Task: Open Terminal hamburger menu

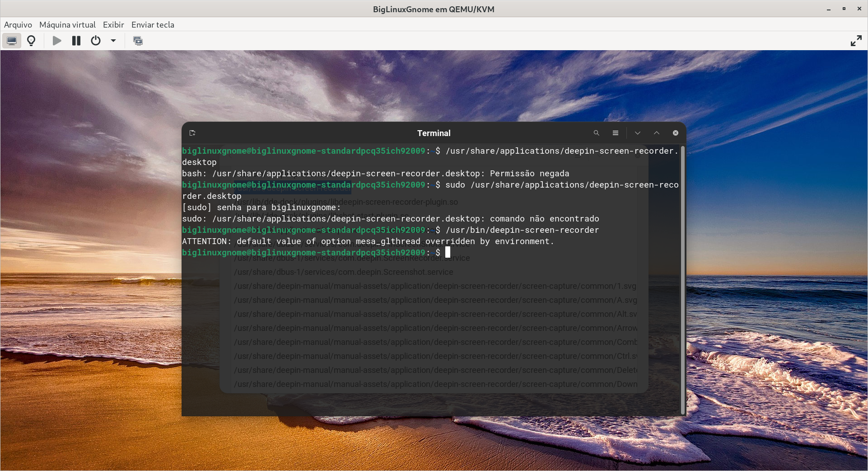Action: 615,133
